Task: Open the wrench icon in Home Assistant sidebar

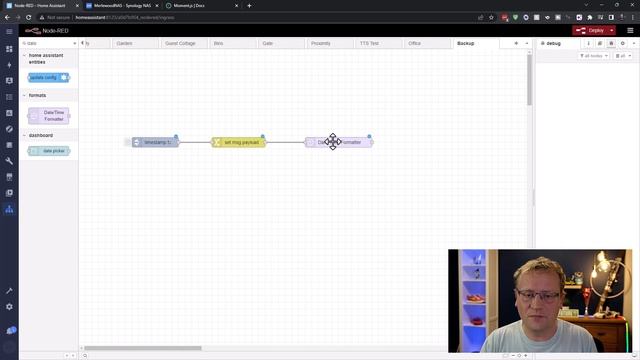Action: pyautogui.click(x=9, y=161)
